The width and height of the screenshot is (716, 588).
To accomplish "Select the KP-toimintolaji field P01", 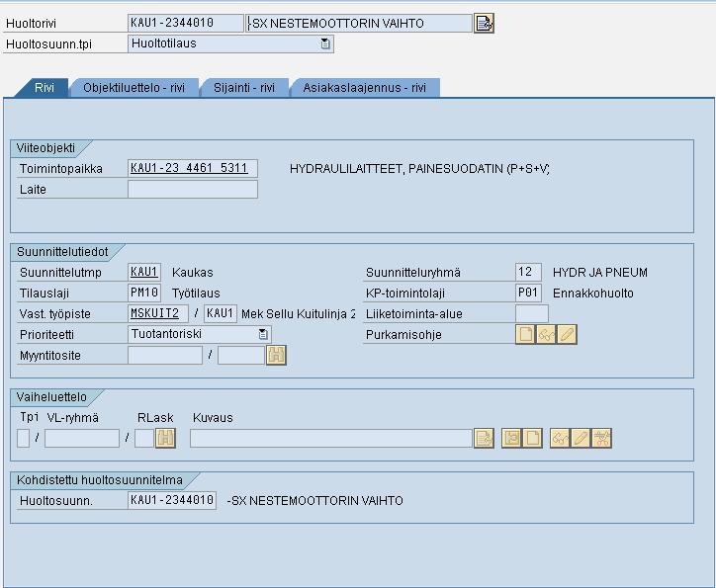I will [x=528, y=293].
